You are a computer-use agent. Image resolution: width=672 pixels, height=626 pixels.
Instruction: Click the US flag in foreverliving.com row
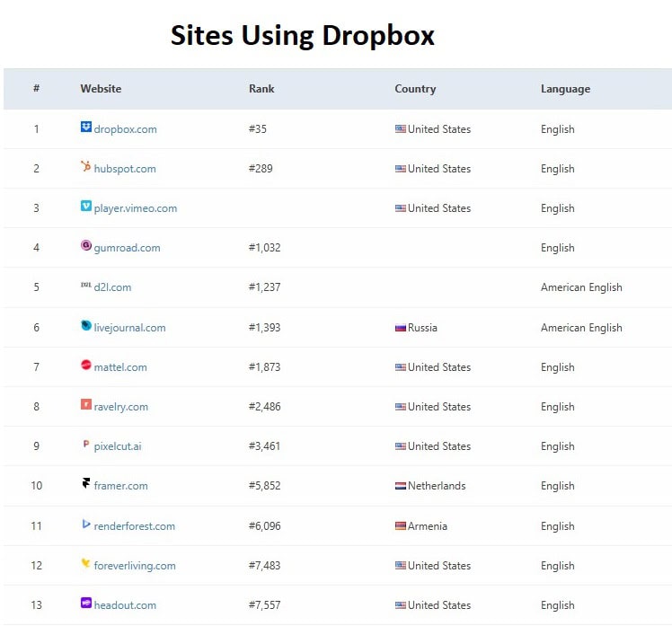click(x=401, y=566)
